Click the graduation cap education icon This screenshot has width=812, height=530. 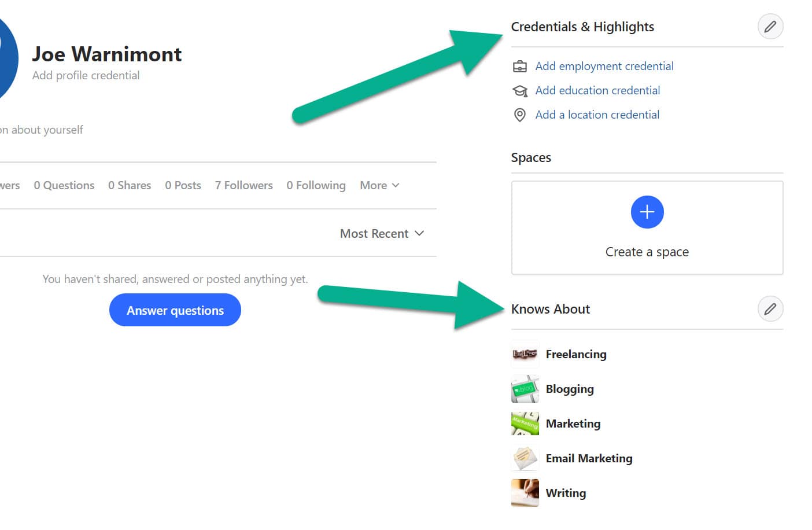tap(520, 91)
